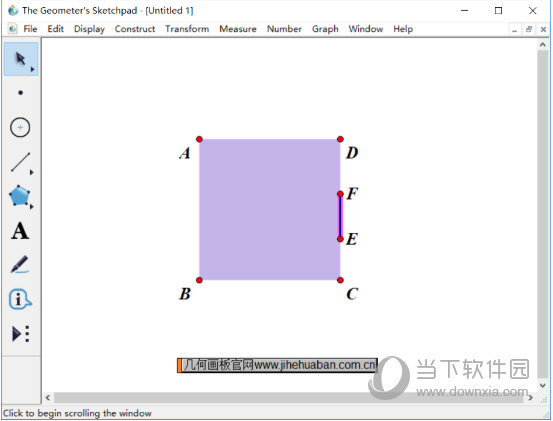Select the Information tool
This screenshot has width=553, height=421.
(19, 299)
